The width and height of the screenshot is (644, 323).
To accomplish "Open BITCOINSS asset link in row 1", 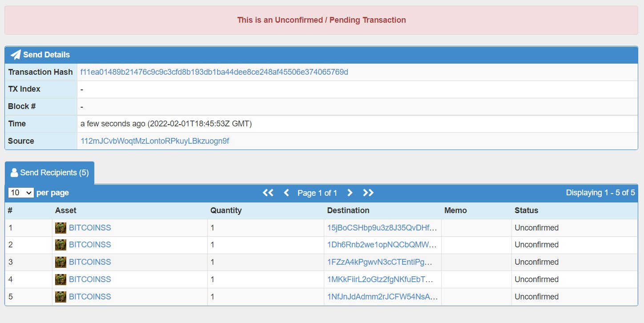I will click(90, 228).
